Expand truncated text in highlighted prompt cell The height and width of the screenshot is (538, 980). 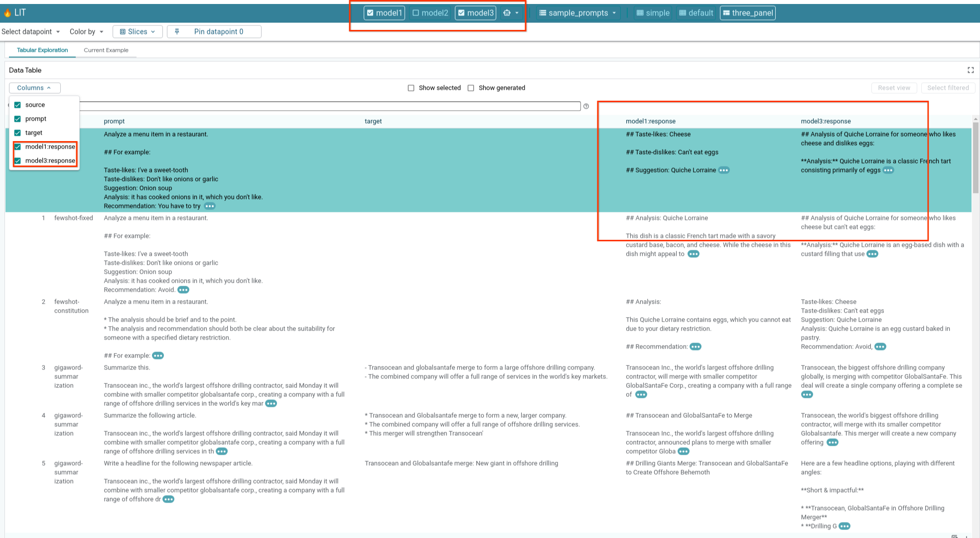point(210,206)
